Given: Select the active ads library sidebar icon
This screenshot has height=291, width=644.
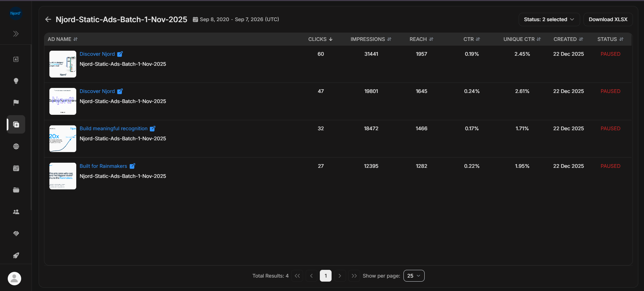Looking at the screenshot, I should click(16, 125).
